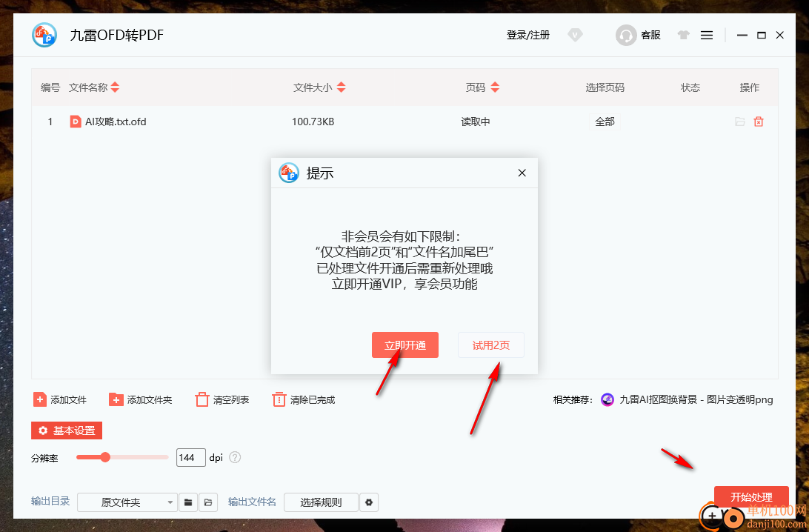
Task: Click the 试用2页 trial button
Action: coord(490,345)
